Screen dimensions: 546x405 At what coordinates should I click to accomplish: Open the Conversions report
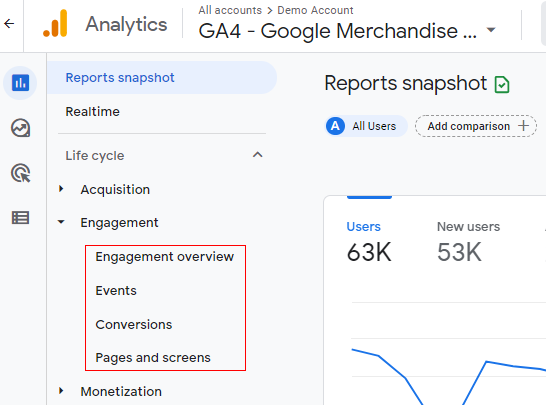tap(134, 325)
